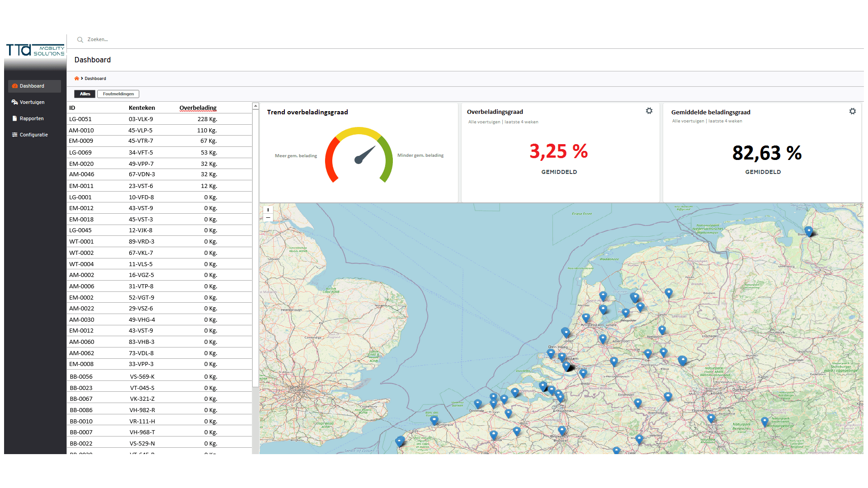The width and height of the screenshot is (868, 488).
Task: Switch to the Foutmeldingen tab
Action: (x=118, y=94)
